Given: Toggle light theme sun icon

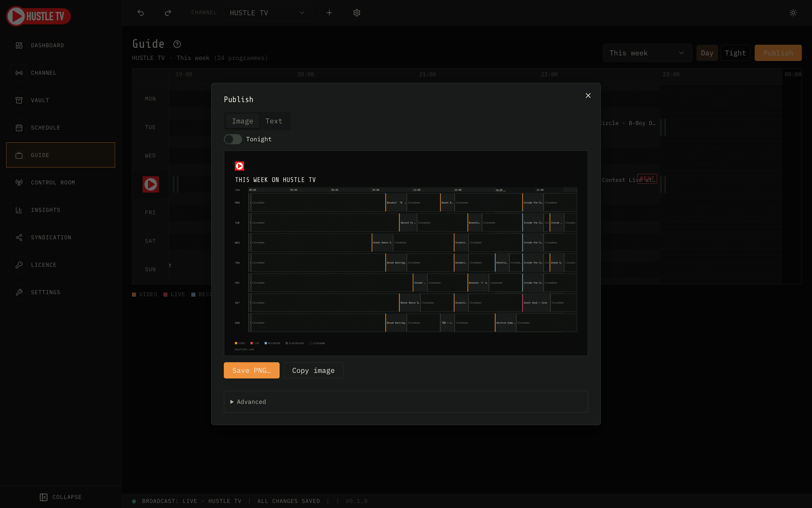Looking at the screenshot, I should click(x=793, y=13).
